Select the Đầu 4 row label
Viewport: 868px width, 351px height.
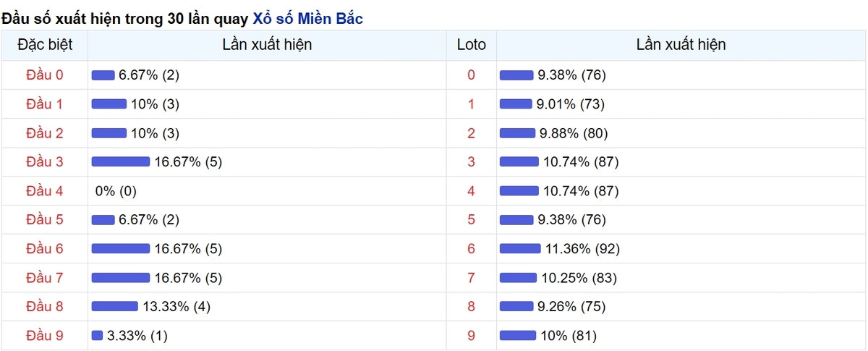pyautogui.click(x=45, y=191)
